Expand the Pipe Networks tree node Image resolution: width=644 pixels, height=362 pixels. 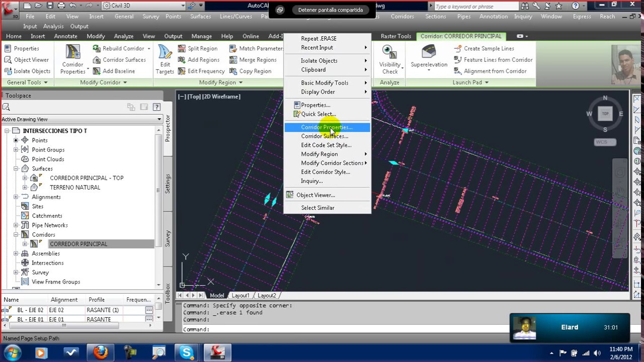16,225
